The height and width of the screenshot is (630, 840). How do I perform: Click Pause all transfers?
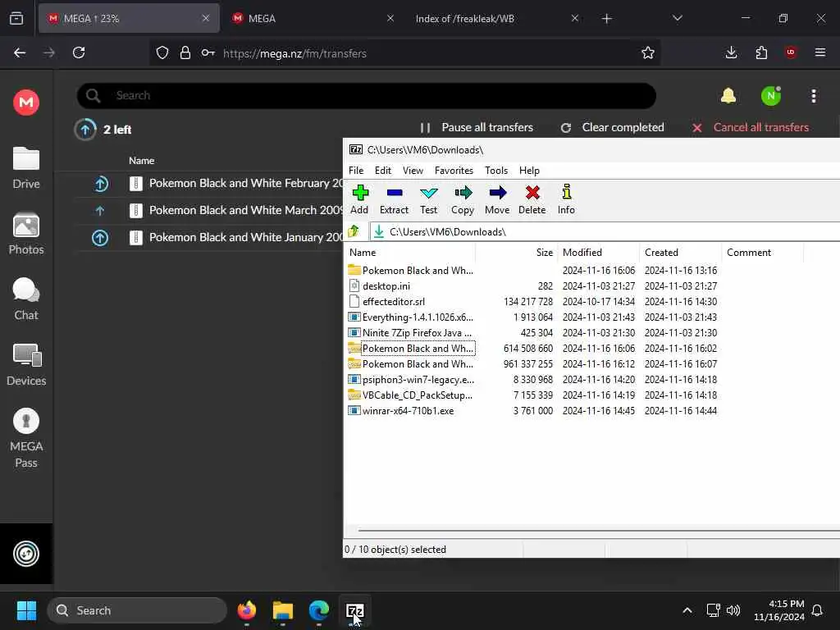coord(477,127)
